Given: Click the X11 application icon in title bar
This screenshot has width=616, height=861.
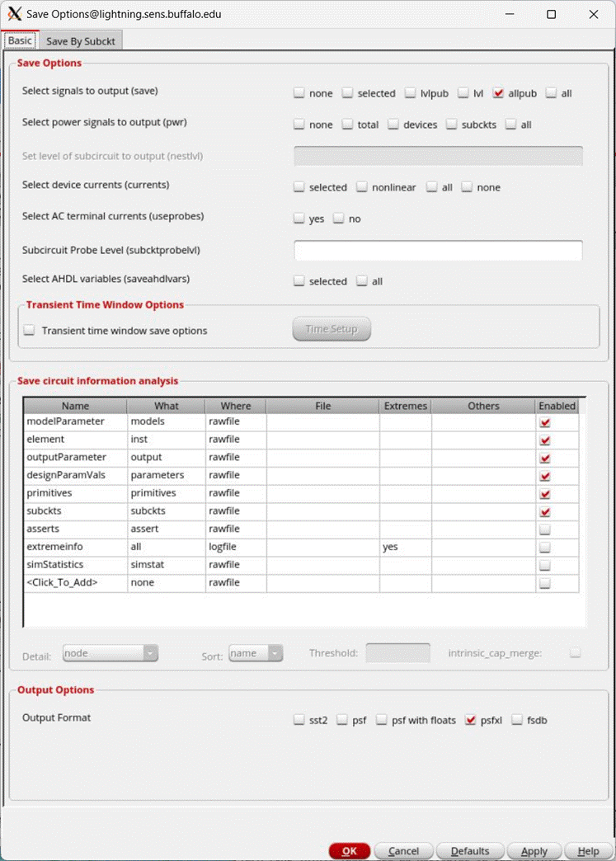Looking at the screenshot, I should tap(14, 14).
